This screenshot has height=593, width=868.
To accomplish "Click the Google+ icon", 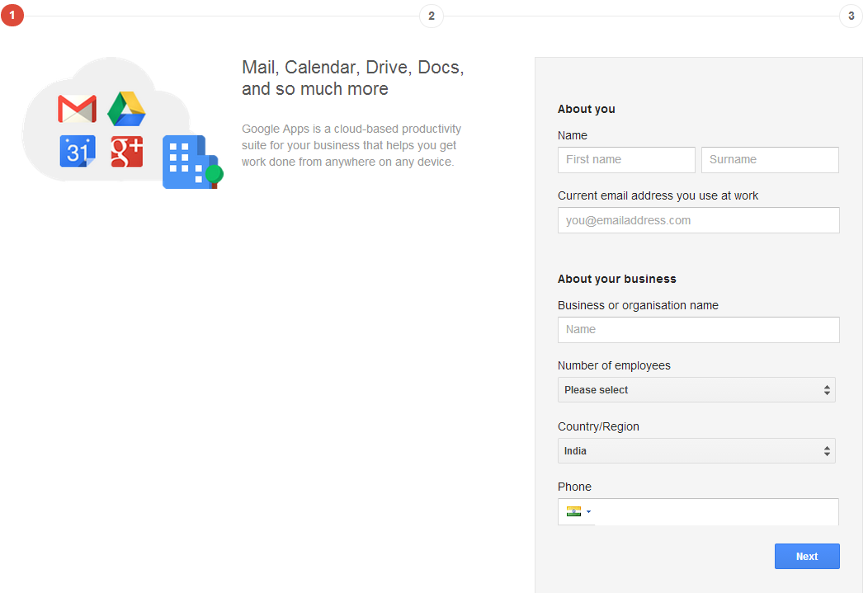I will click(x=126, y=152).
